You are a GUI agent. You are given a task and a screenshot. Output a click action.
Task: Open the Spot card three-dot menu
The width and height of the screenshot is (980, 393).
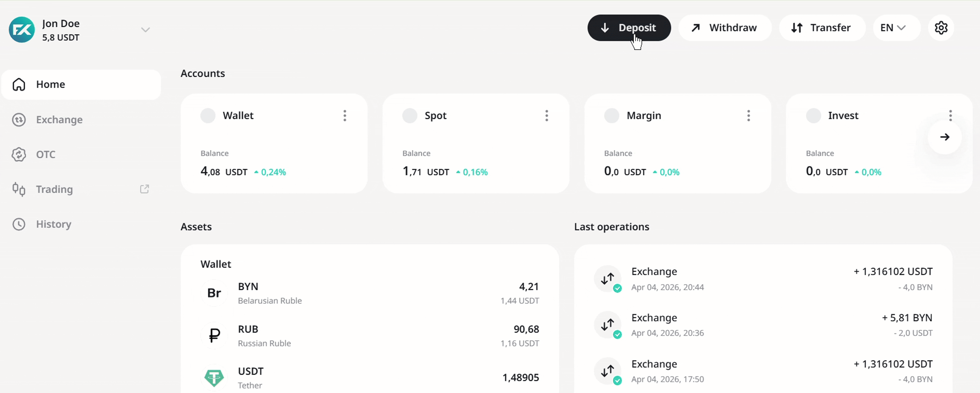pyautogui.click(x=546, y=115)
